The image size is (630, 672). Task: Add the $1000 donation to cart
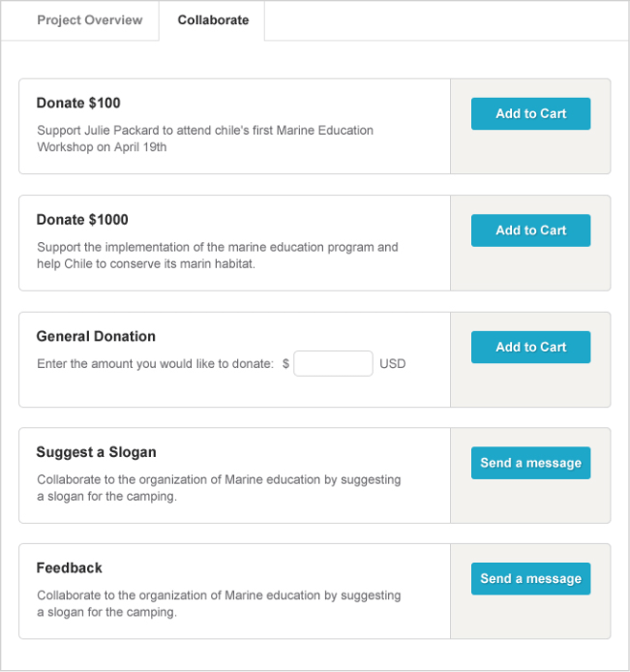(530, 230)
